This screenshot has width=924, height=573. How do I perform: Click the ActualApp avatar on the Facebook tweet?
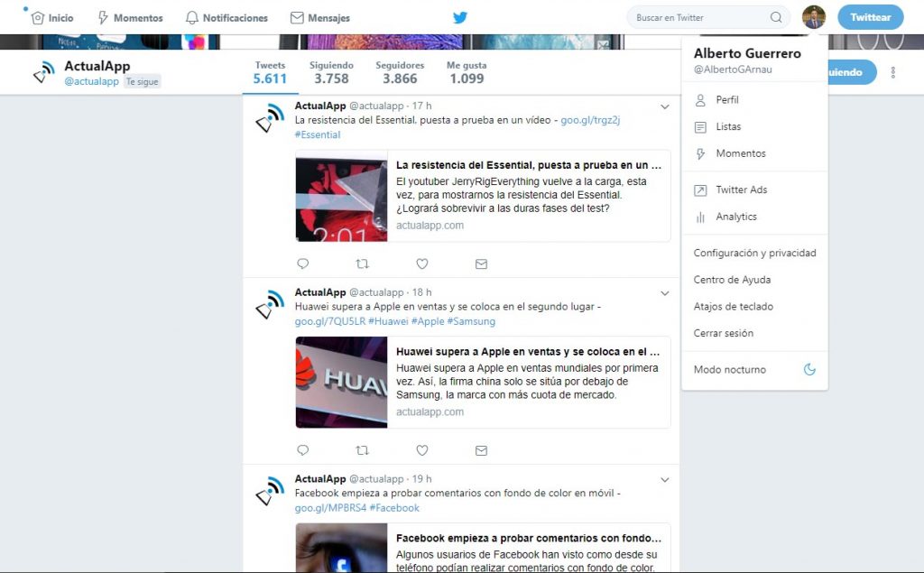click(269, 491)
